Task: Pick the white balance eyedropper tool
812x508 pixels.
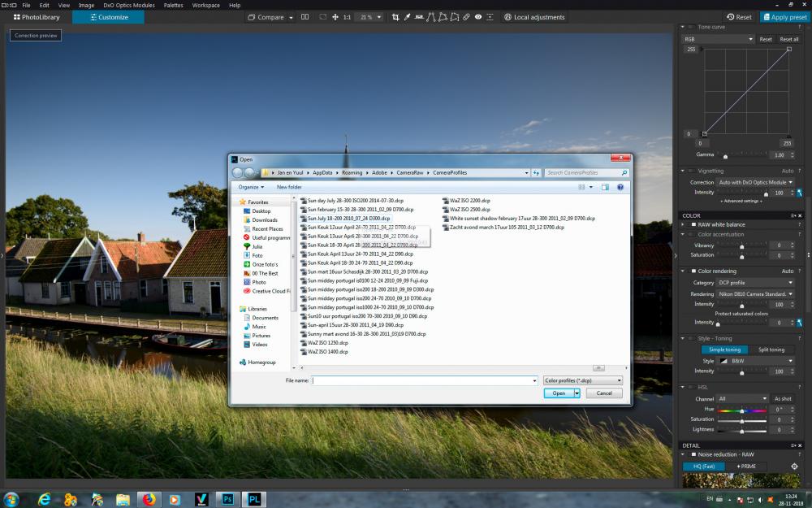Action: coord(407,17)
